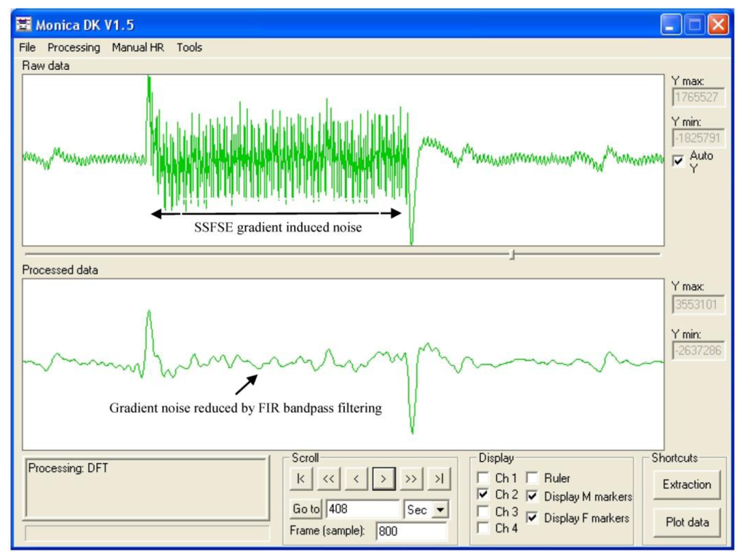Open the Sec units dropdown
The height and width of the screenshot is (560, 745).
coord(439,510)
